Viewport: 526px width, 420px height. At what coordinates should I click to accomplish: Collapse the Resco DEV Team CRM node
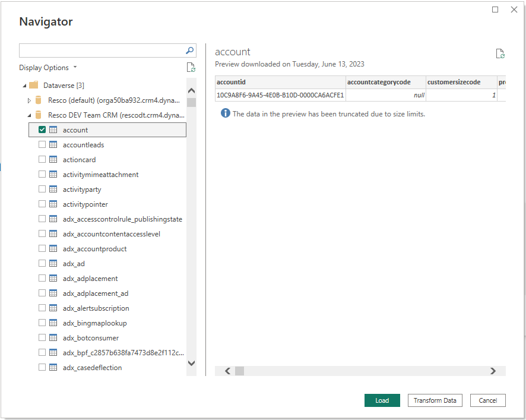point(29,115)
